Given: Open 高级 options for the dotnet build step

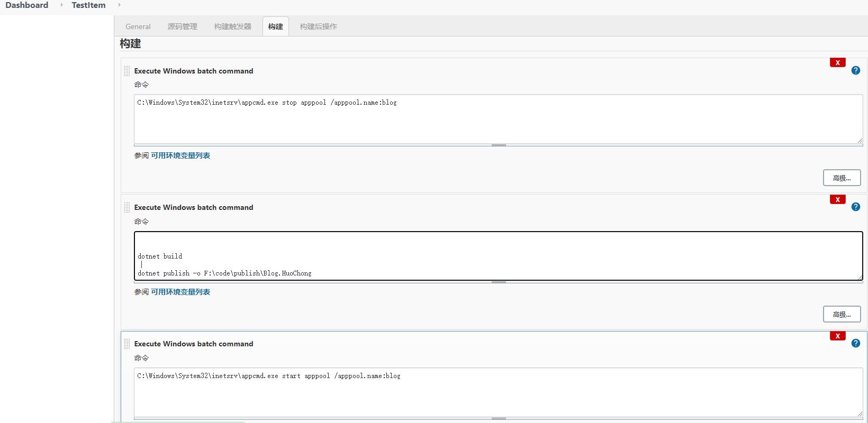Looking at the screenshot, I should click(842, 314).
